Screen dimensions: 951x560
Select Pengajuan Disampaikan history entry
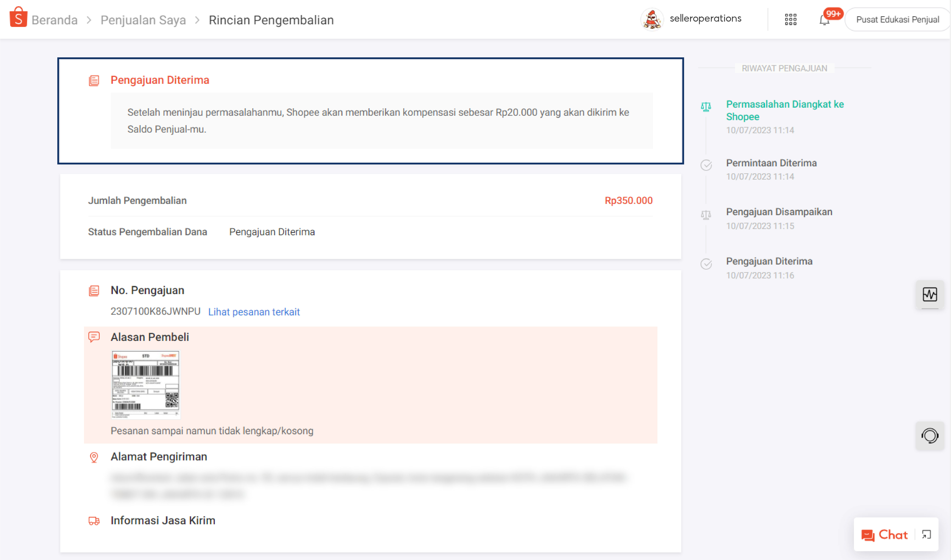[x=779, y=212]
